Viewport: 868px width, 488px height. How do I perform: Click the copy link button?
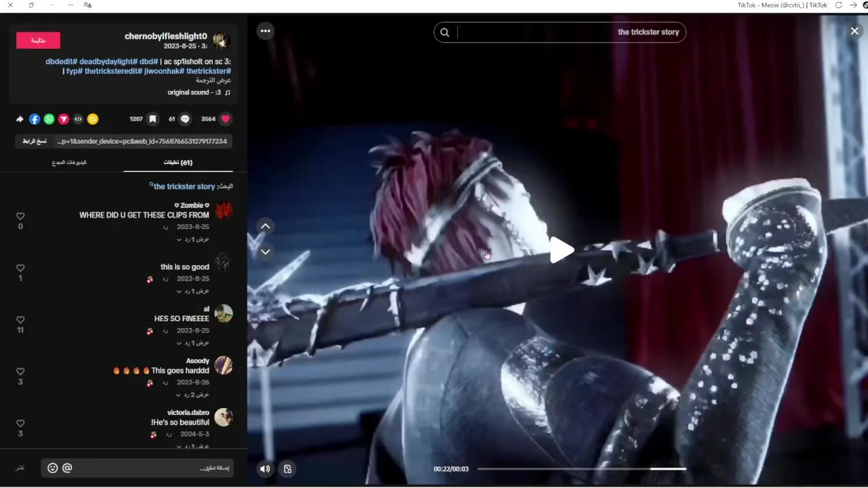point(34,141)
